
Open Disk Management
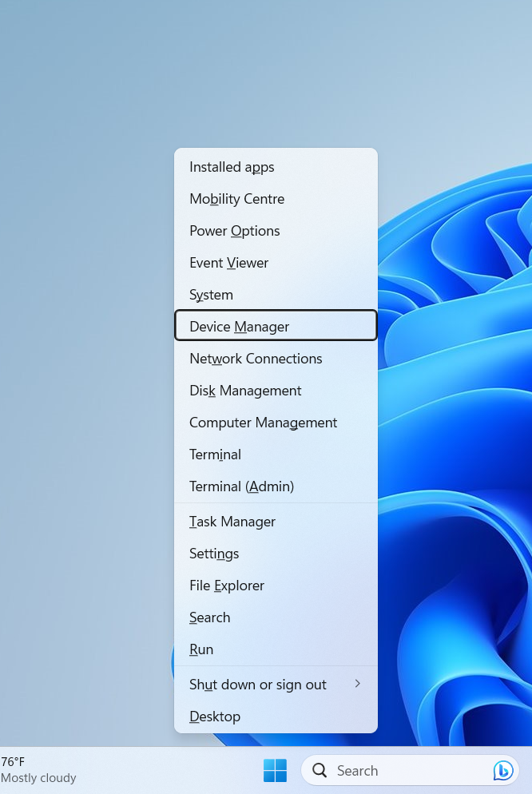245,391
